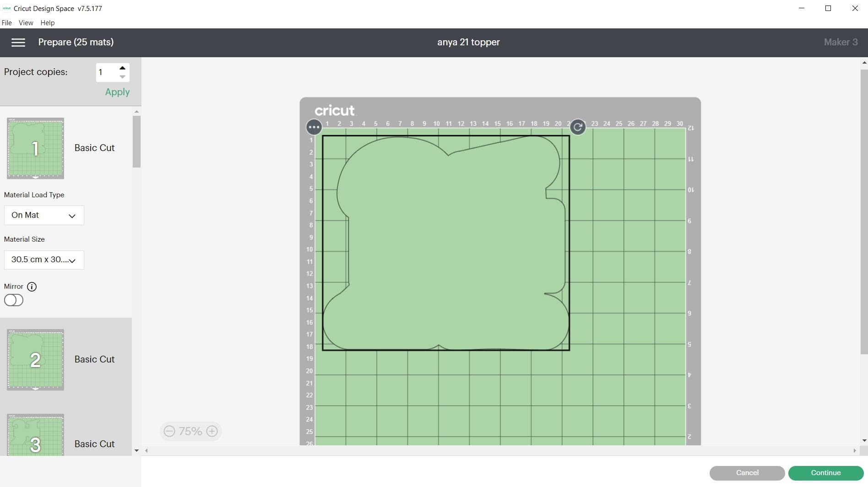868x487 pixels.
Task: Click the canvas scroll-up arrow
Action: point(864,63)
